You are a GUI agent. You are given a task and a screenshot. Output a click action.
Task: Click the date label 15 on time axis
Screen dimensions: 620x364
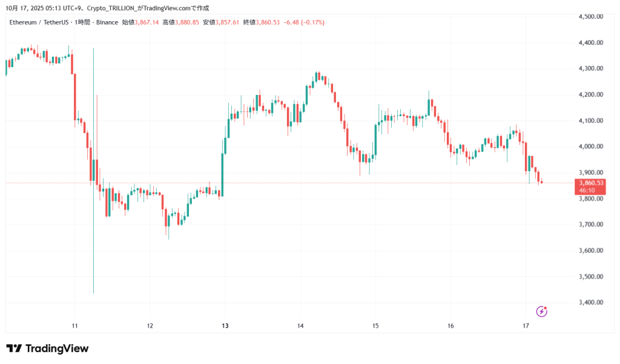[x=375, y=326]
